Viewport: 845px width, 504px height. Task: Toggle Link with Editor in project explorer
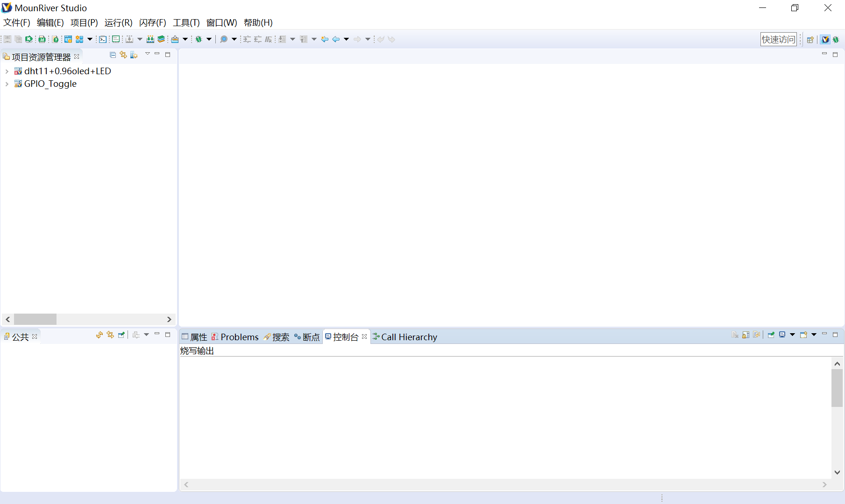pos(123,55)
